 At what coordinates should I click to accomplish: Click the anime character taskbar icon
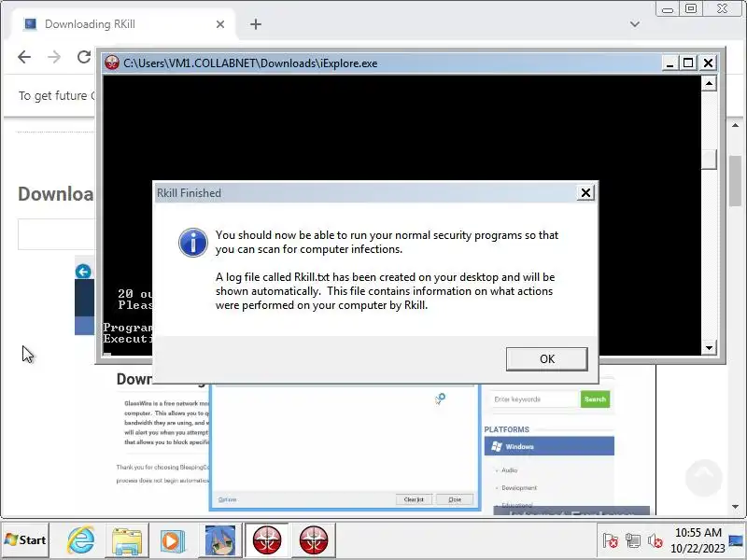coord(219,540)
